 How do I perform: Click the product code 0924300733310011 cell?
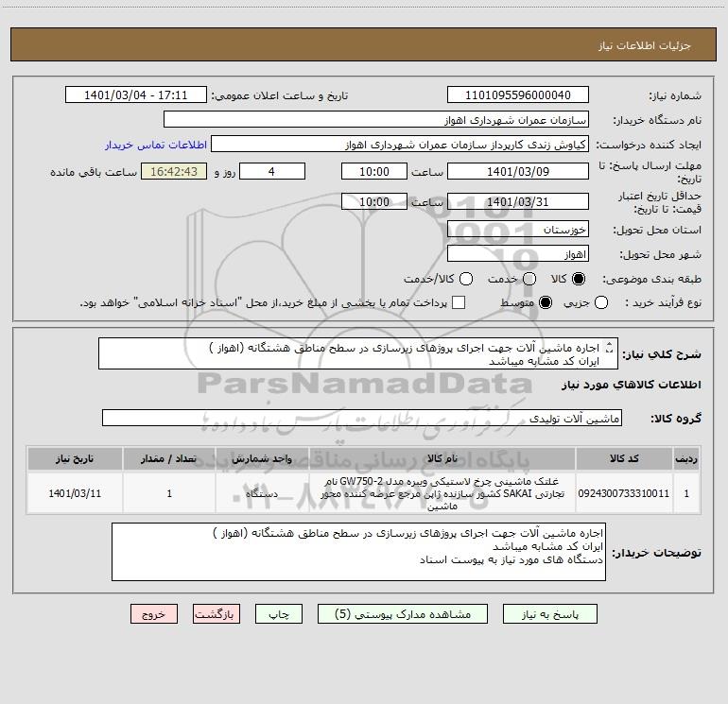tap(624, 493)
